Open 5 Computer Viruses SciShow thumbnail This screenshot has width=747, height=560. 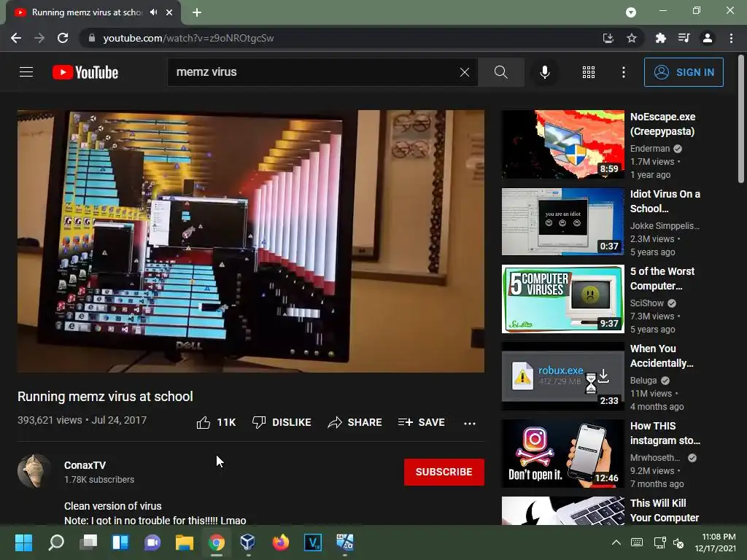562,299
